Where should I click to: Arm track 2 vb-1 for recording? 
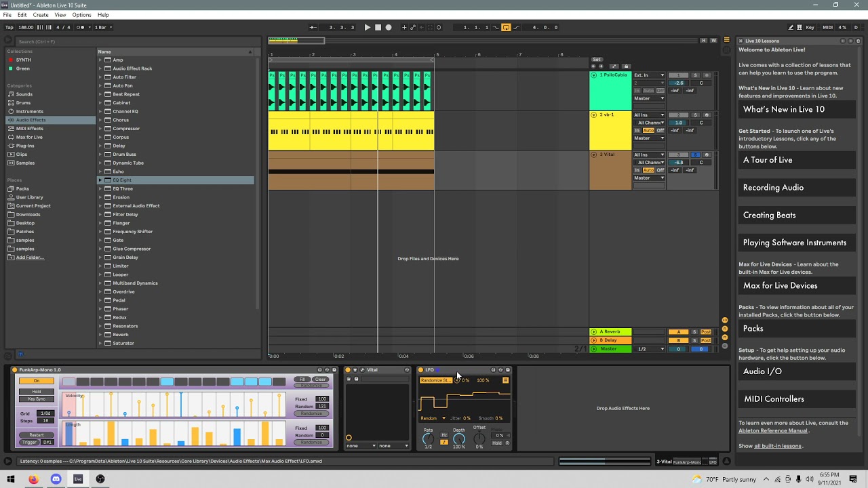point(706,115)
